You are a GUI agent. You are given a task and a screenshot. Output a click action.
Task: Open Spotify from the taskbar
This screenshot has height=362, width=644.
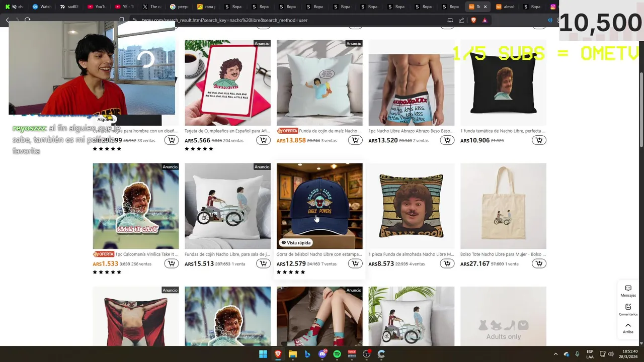point(337,354)
